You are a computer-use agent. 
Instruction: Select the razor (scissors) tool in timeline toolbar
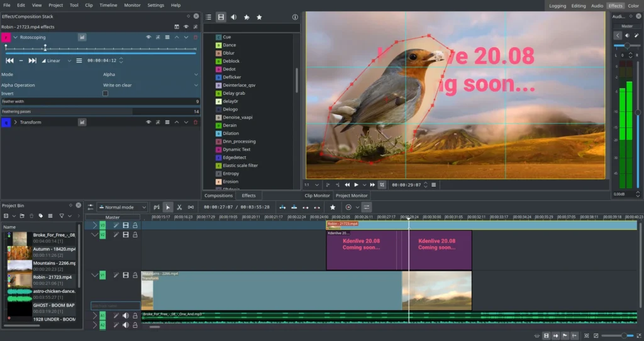(x=179, y=207)
